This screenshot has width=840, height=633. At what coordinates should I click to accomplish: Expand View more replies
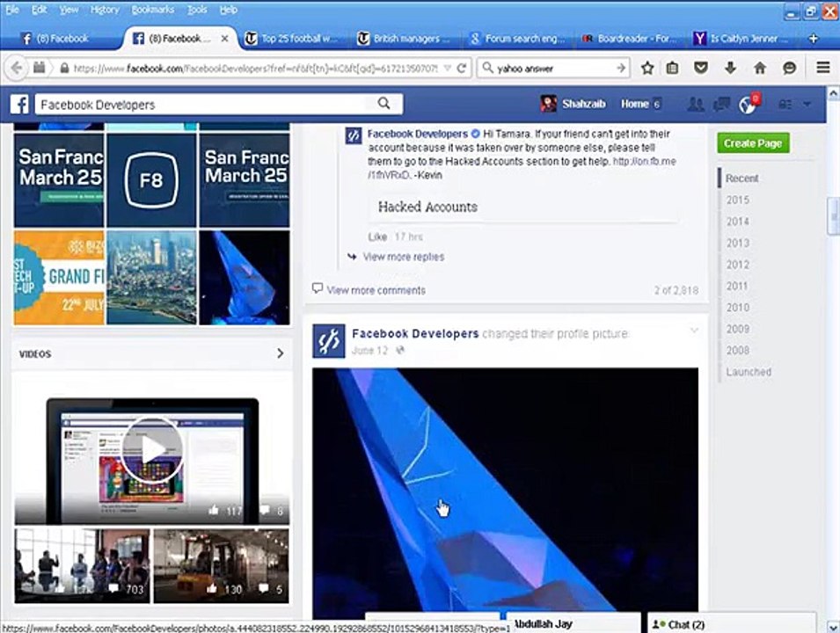[x=404, y=257]
